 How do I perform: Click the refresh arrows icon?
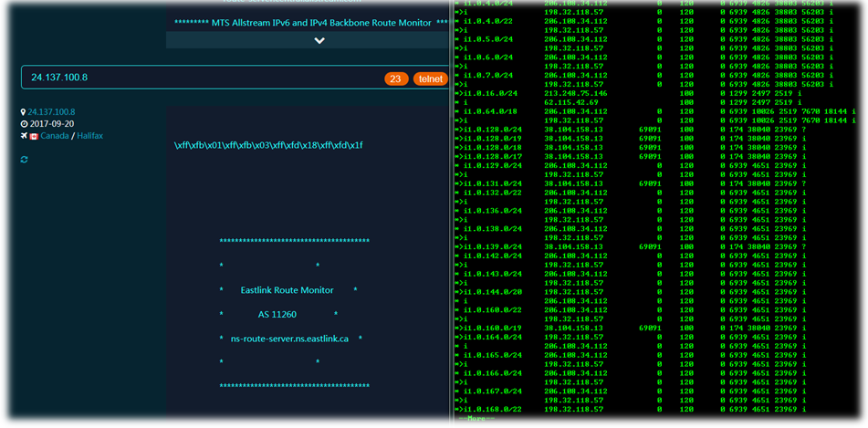pos(24,160)
